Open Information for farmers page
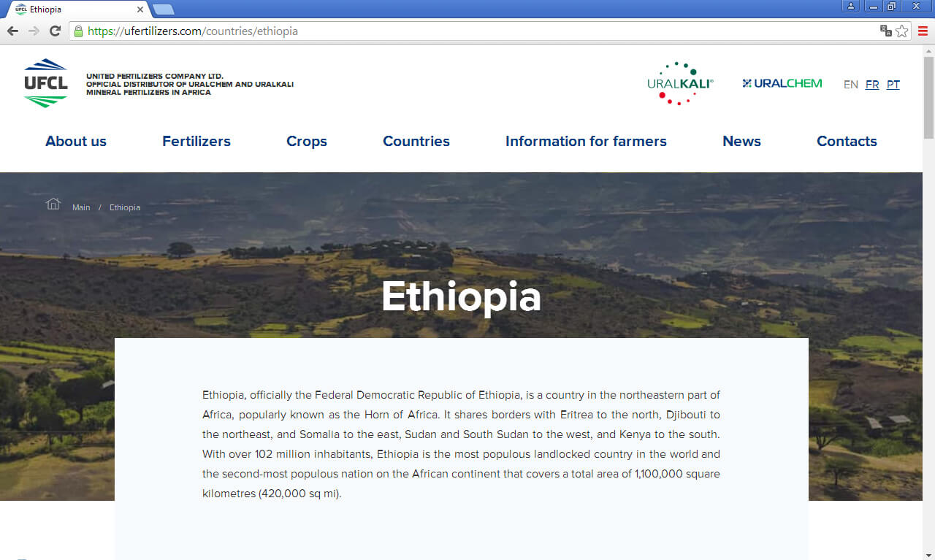Viewport: 935px width, 560px height. 586,142
